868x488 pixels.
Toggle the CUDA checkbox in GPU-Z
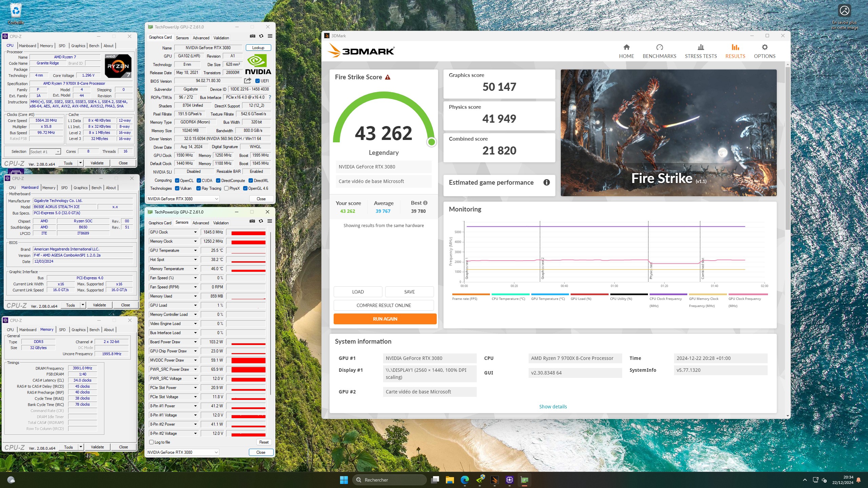click(x=199, y=181)
